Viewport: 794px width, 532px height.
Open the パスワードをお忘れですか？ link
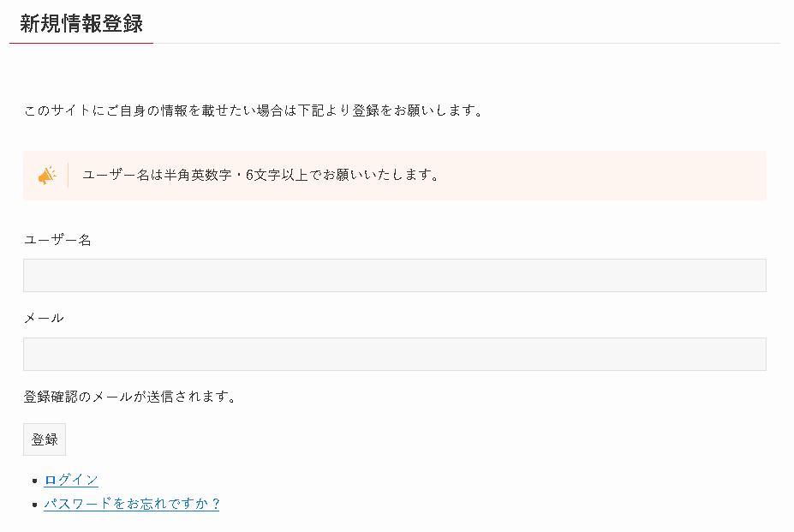point(132,504)
